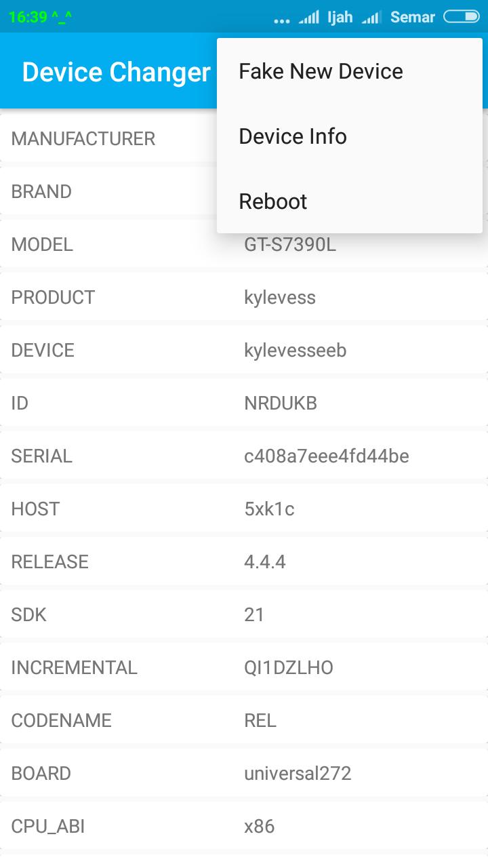Select the SERIAL value c408a7eee4fd44be

pos(327,456)
